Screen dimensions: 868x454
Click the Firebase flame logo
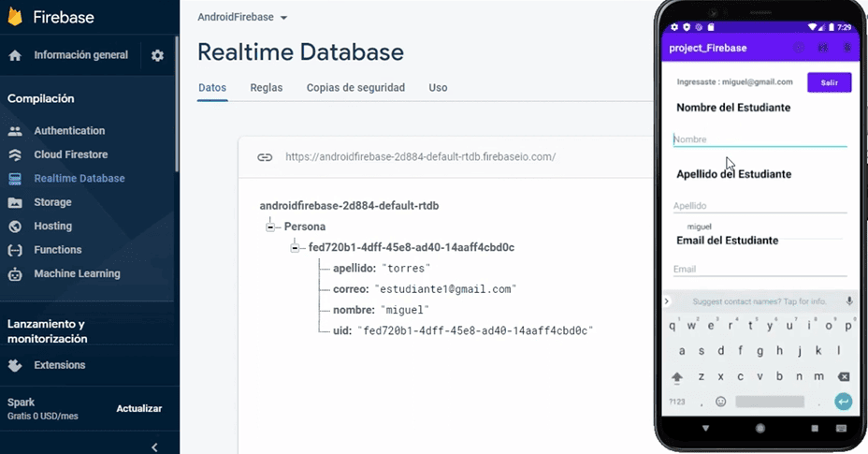[x=15, y=17]
